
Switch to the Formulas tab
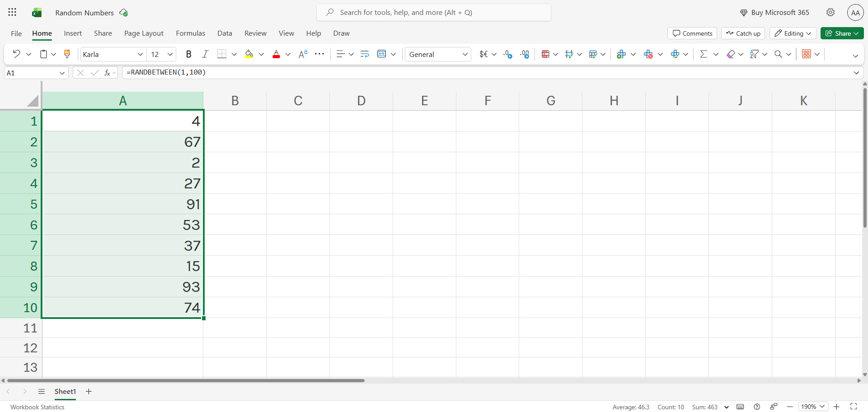[190, 33]
